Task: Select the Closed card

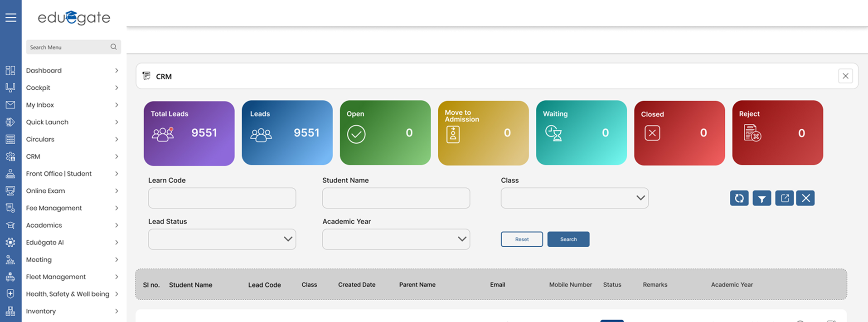Action: [679, 133]
